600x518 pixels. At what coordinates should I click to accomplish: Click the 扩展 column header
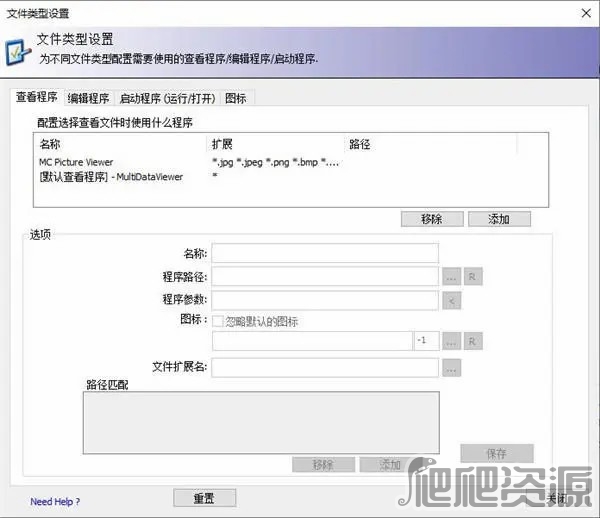222,145
